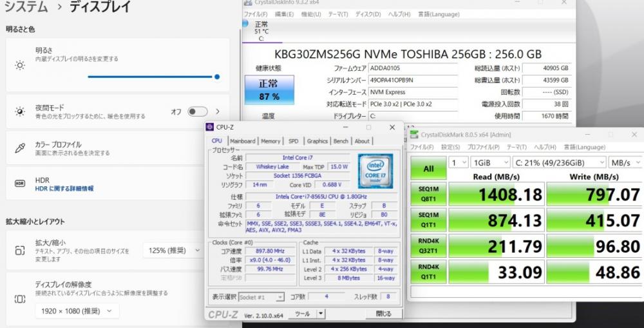Click the CrystalDiskMark title bar icon
The height and width of the screenshot is (328, 644).
coord(414,135)
